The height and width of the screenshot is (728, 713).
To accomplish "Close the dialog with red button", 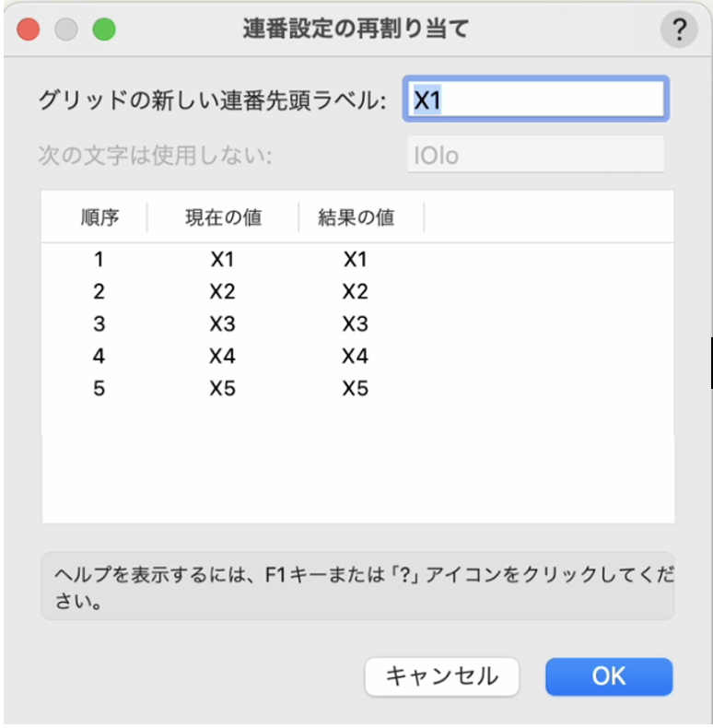I will coord(29,29).
